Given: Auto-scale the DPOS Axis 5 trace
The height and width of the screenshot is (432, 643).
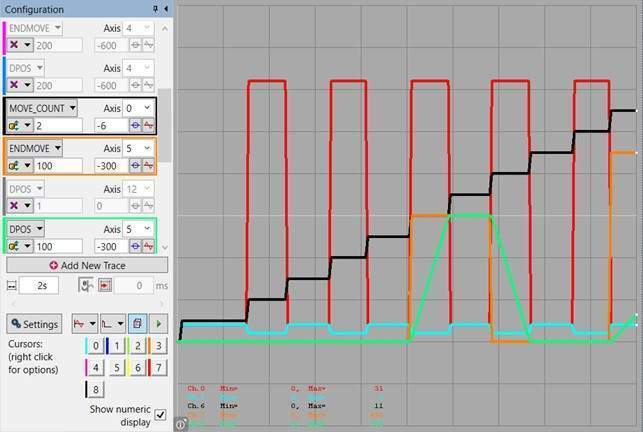Looking at the screenshot, I should pyautogui.click(x=148, y=246).
